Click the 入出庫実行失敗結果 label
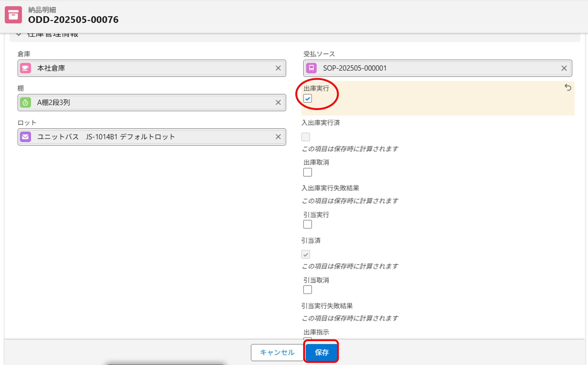 [330, 188]
